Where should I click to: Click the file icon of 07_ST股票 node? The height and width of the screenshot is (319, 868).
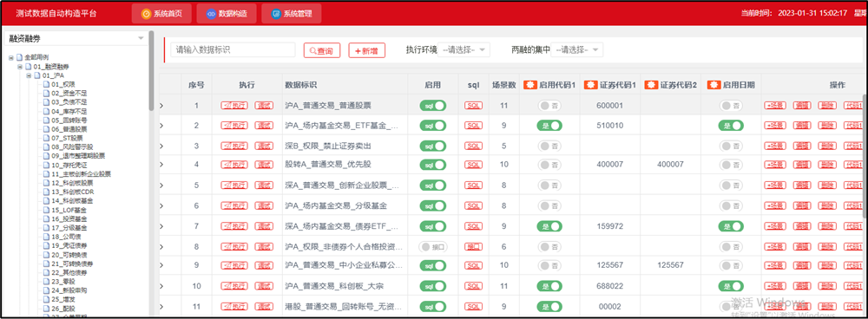47,137
